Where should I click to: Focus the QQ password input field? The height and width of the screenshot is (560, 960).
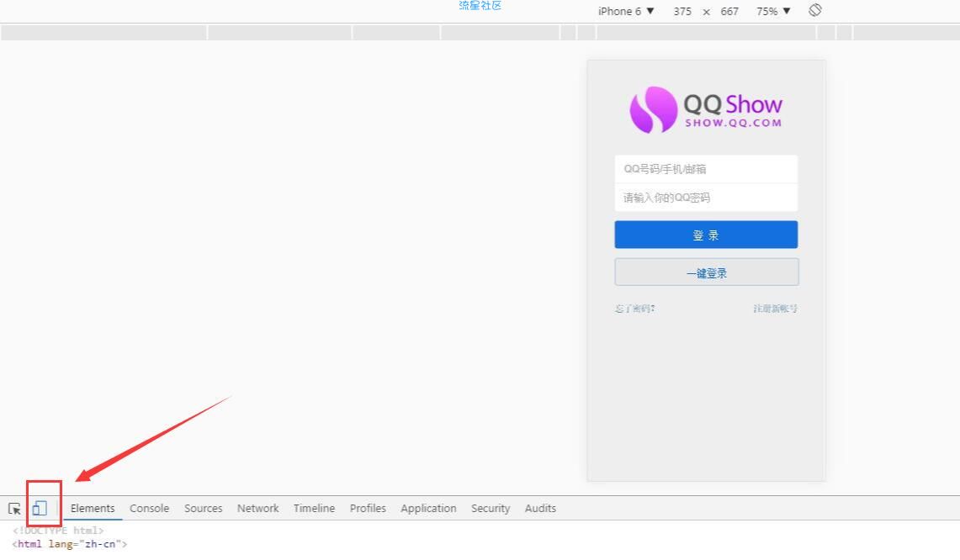[x=706, y=198]
